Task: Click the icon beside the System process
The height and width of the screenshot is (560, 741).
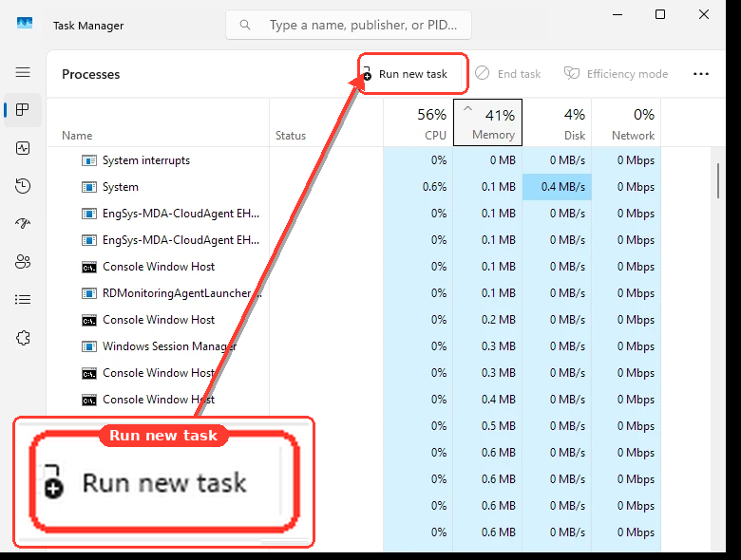Action: point(89,187)
